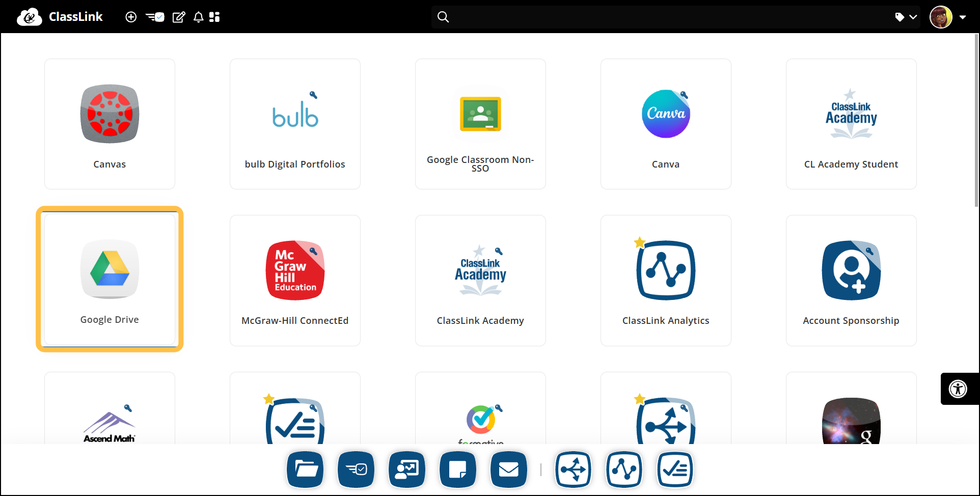Viewport: 980px width, 496px height.
Task: Open the Canvas app tile
Action: [110, 124]
